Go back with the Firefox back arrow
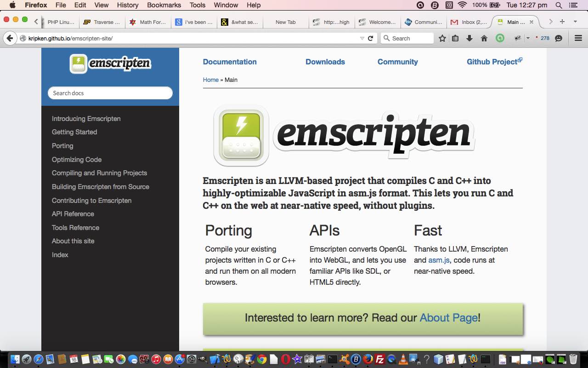588x368 pixels. (10, 38)
